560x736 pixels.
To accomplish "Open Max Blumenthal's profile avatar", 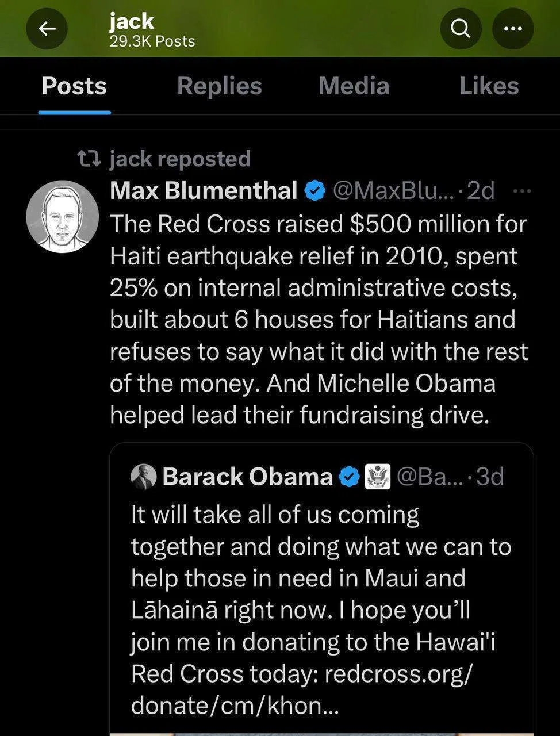I will pyautogui.click(x=62, y=217).
